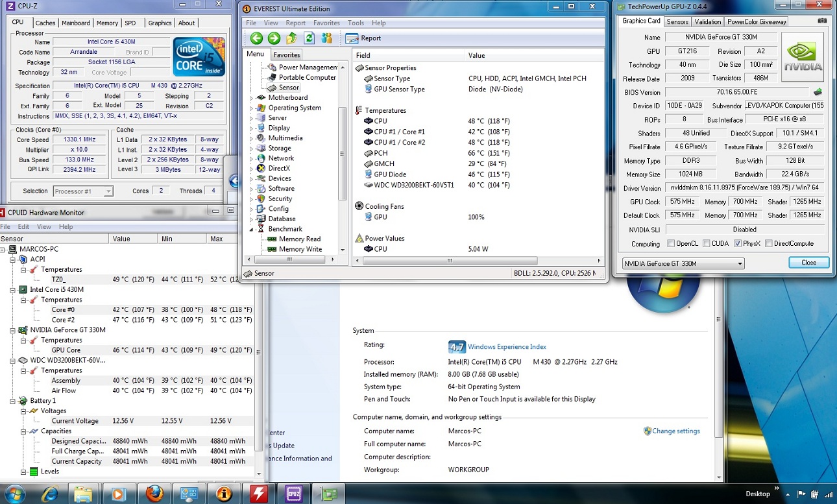
Task: Click the Forward arrow in EVEREST toolbar
Action: [274, 38]
